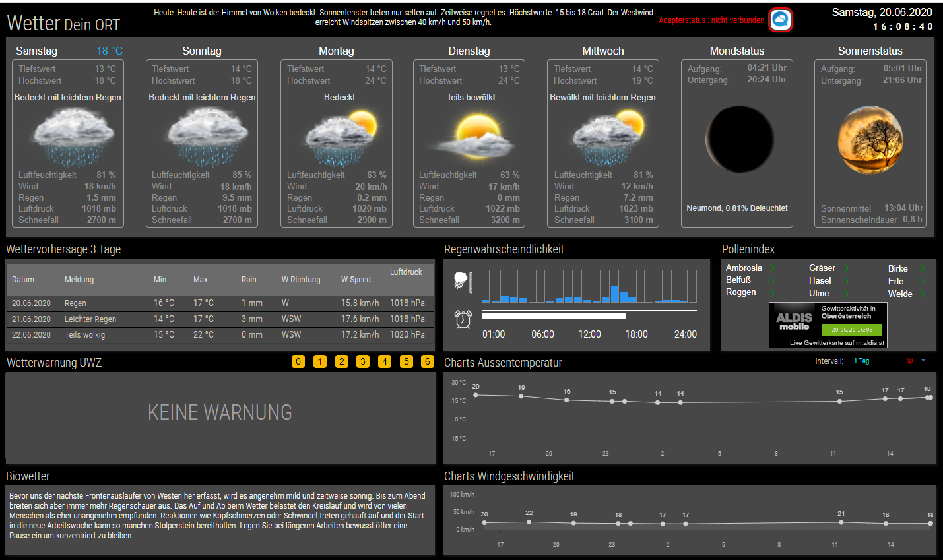The height and width of the screenshot is (560, 943).
Task: Click Mondstatus Aufgang time 04:21 Uhr
Action: coord(767,68)
